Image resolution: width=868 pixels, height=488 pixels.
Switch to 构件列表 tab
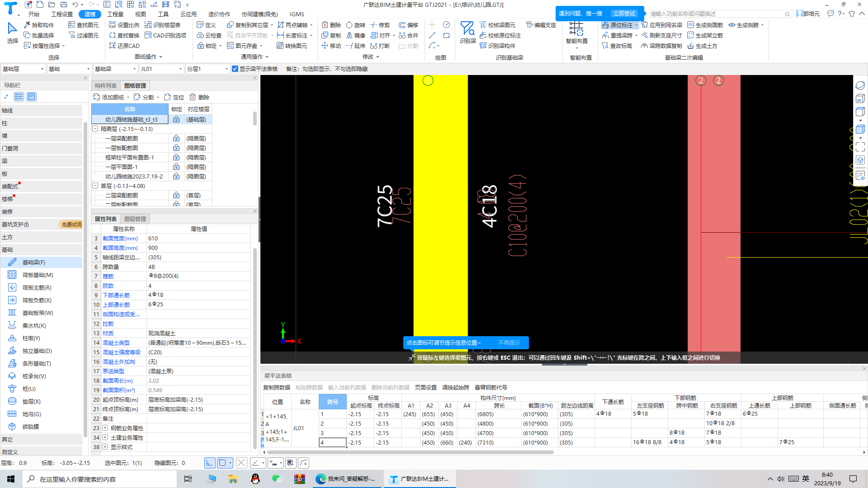[x=106, y=85]
